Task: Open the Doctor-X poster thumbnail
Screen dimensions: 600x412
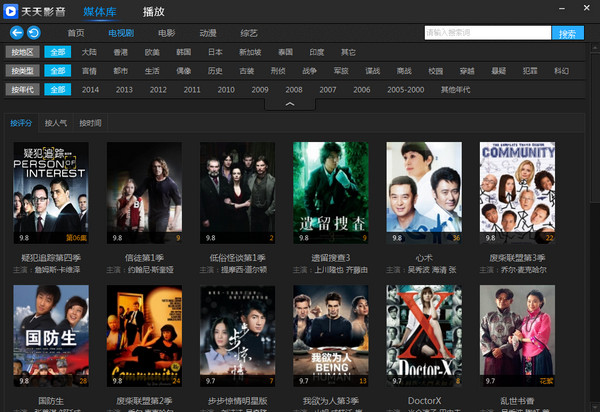Action: [x=424, y=335]
